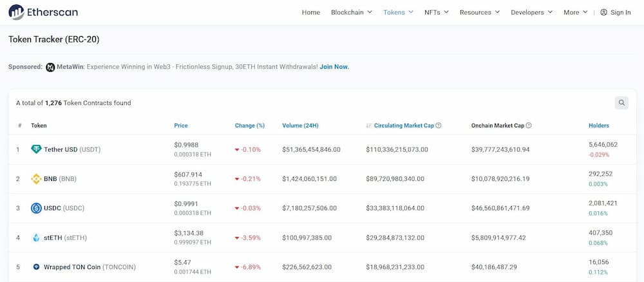Click the Join Now sponsored link
Screen dimensions: 644x282
pos(334,66)
